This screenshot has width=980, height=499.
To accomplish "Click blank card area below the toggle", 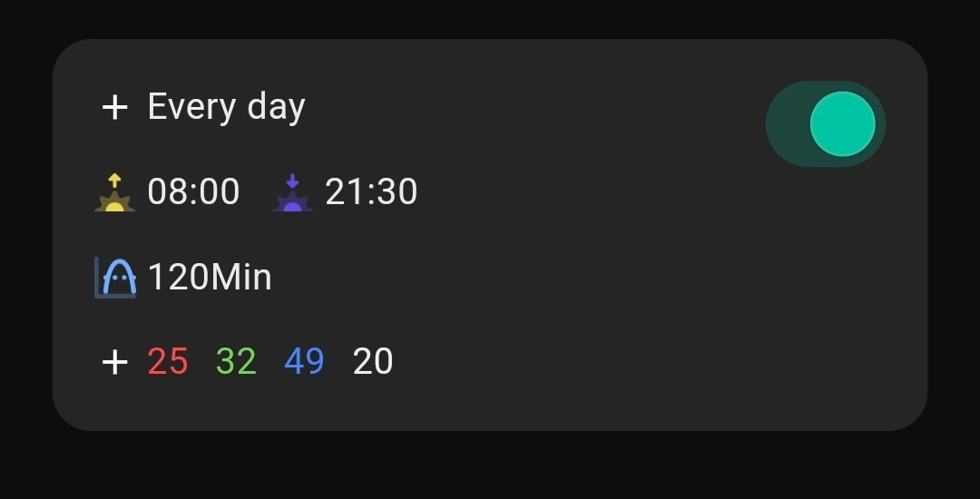I will point(817,290).
